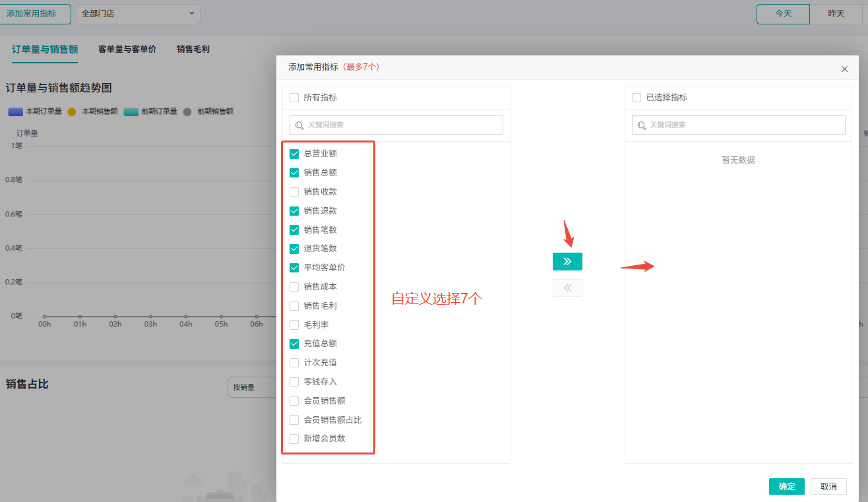Check the 零钱存入 checkbox
Viewport: 868px width, 502px height.
294,382
